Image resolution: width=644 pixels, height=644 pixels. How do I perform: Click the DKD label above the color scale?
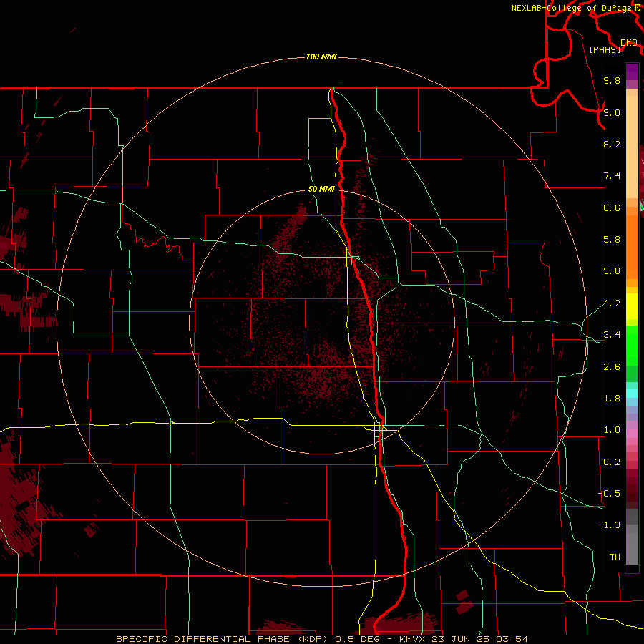coord(629,43)
